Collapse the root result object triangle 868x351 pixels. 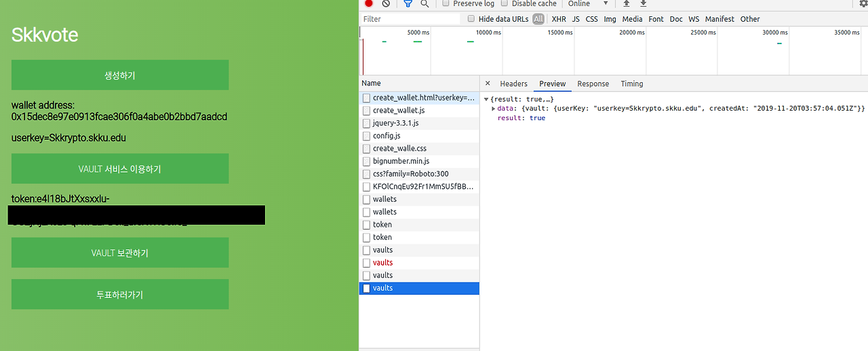(x=486, y=100)
